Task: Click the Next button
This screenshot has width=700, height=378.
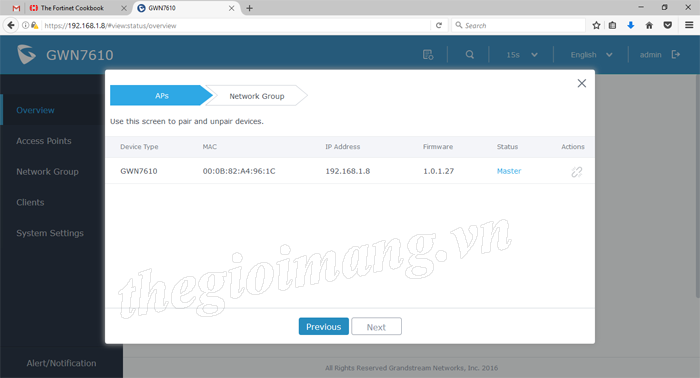Action: point(376,327)
